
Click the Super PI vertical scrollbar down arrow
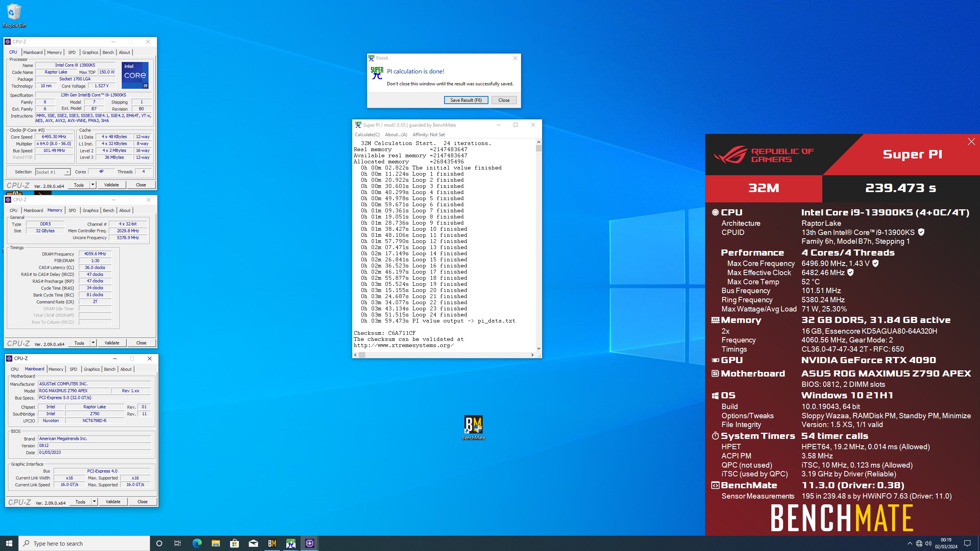click(539, 349)
